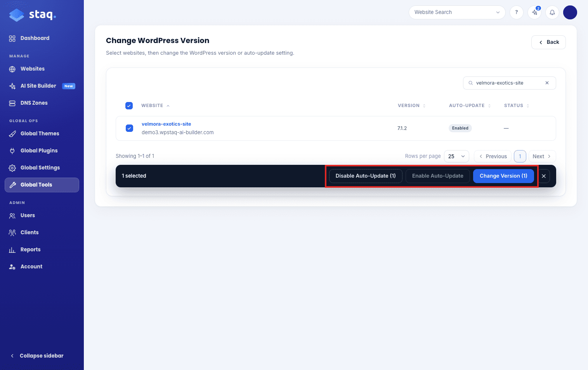Open the AI sparkle icon with badge

(534, 12)
